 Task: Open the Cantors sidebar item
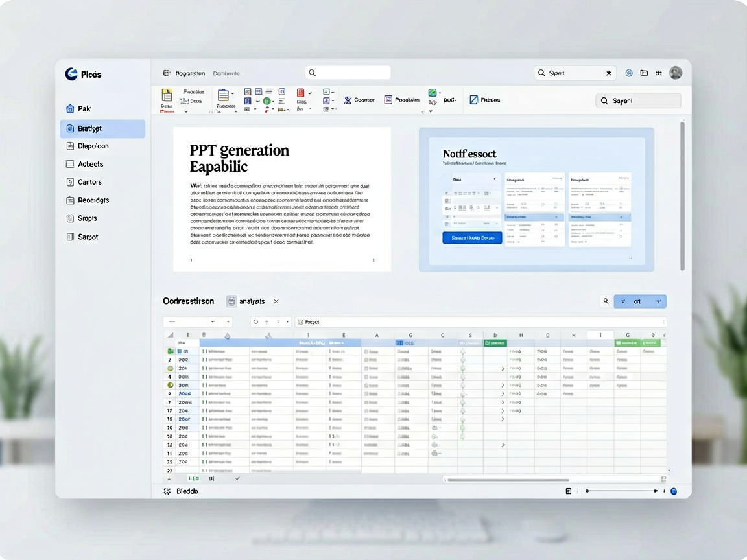[x=84, y=182]
